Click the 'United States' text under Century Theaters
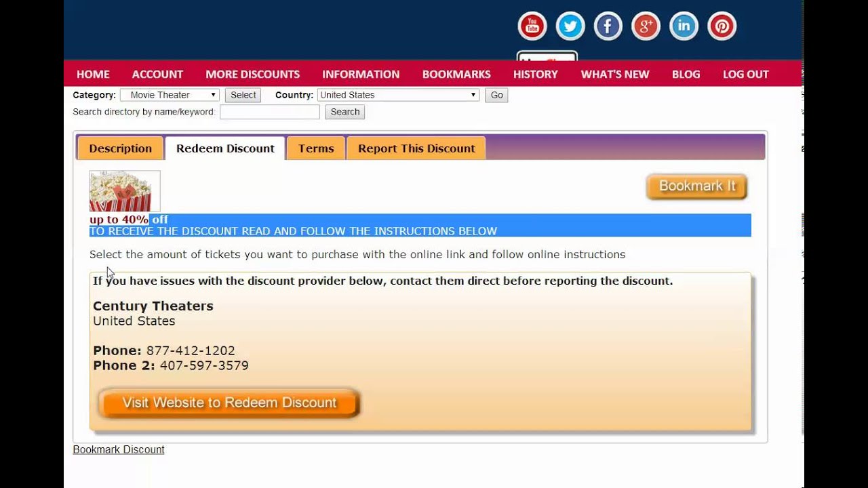This screenshot has height=488, width=868. click(134, 321)
